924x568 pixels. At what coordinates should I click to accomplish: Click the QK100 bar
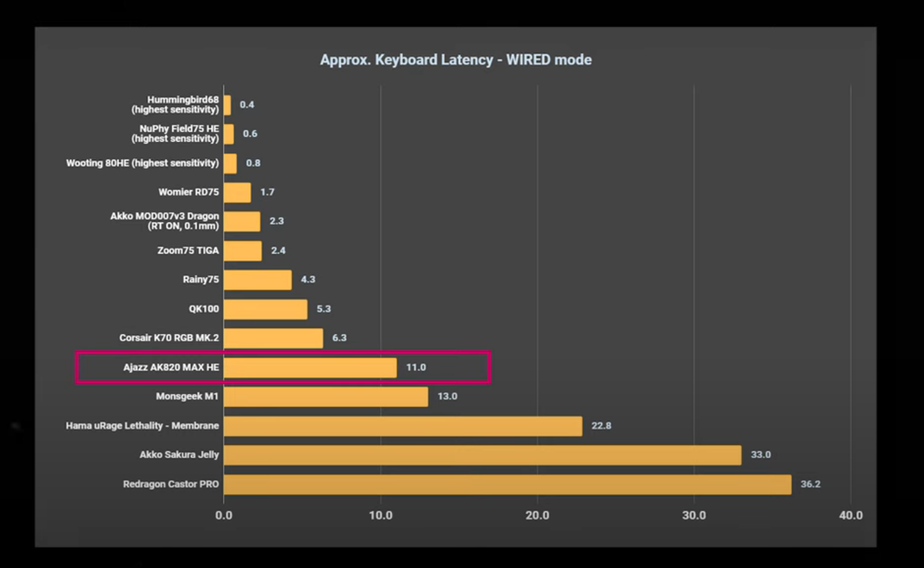click(265, 309)
